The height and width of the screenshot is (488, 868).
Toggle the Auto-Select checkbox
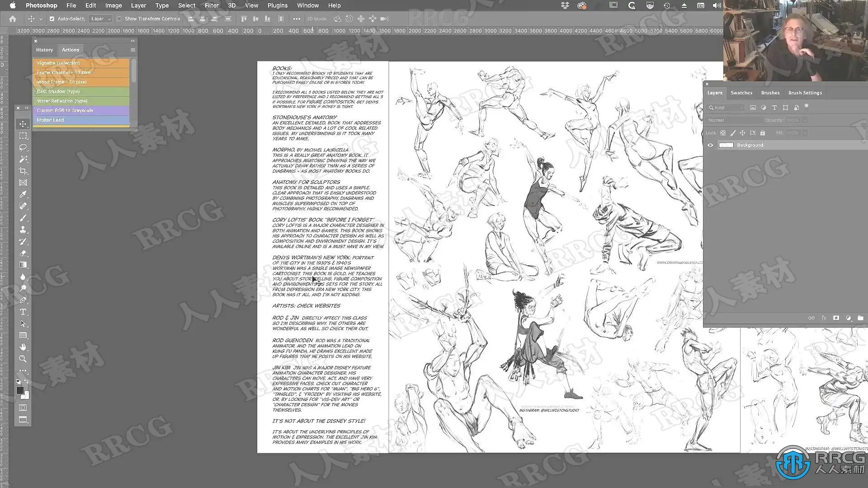52,19
